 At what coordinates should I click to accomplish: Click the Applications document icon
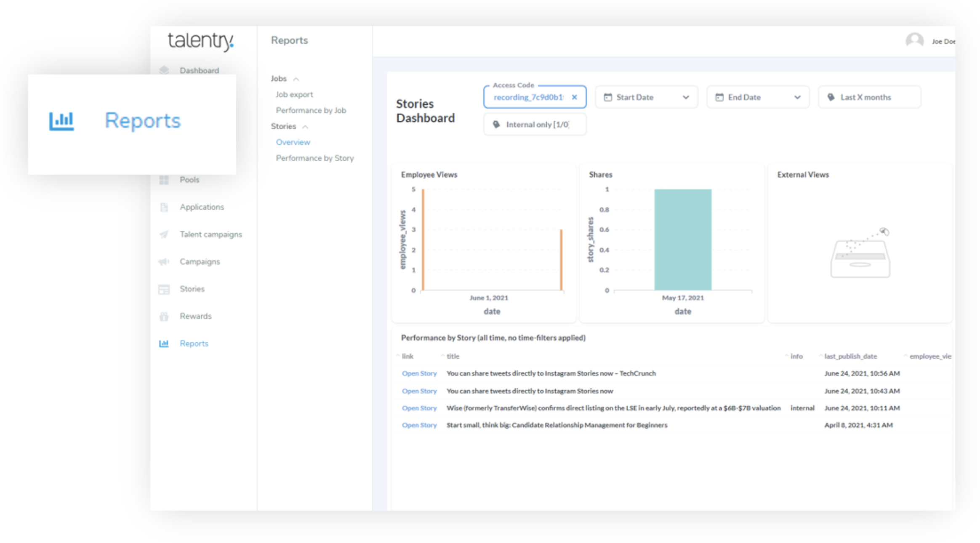tap(164, 208)
